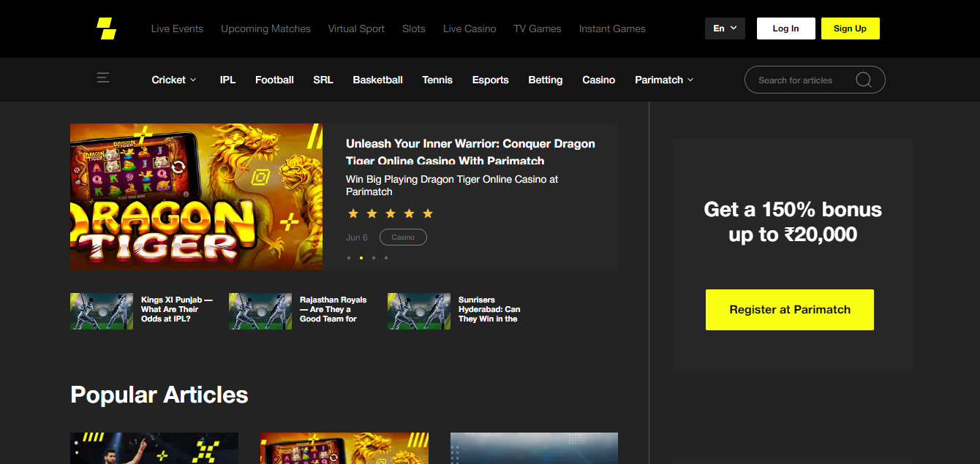Viewport: 980px width, 464px height.
Task: Select Betting category
Action: click(546, 80)
